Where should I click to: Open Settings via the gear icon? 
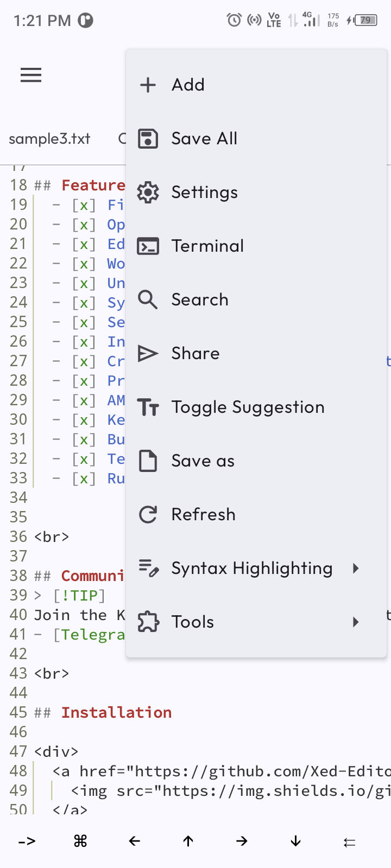(148, 192)
